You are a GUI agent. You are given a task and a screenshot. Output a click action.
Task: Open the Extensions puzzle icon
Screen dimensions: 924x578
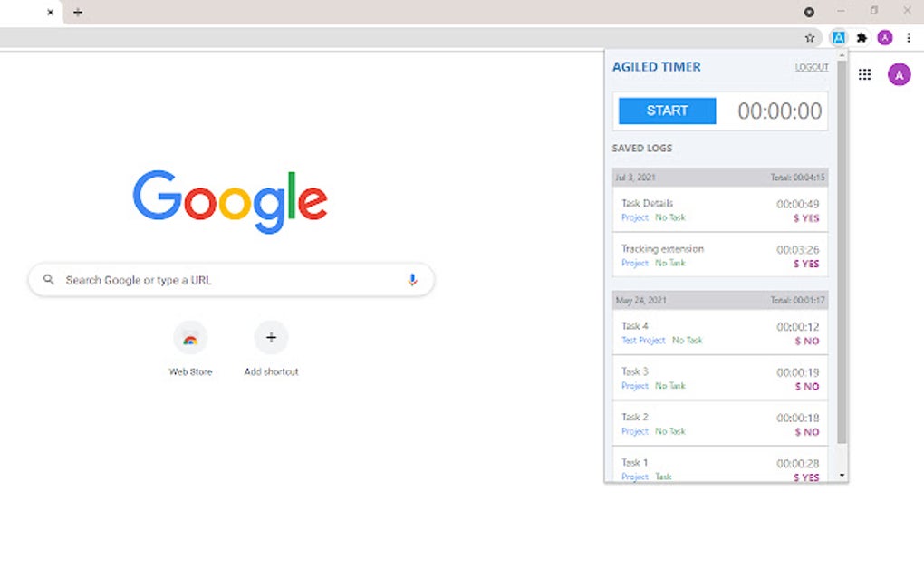pos(861,38)
